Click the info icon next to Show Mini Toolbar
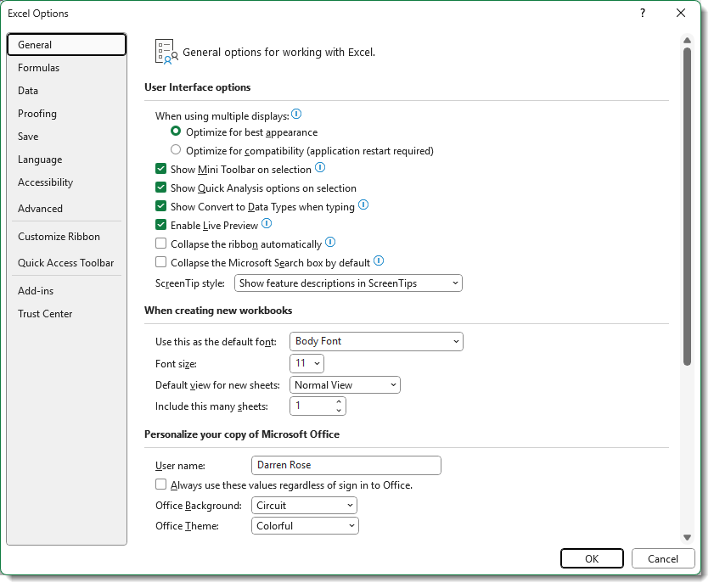 320,169
